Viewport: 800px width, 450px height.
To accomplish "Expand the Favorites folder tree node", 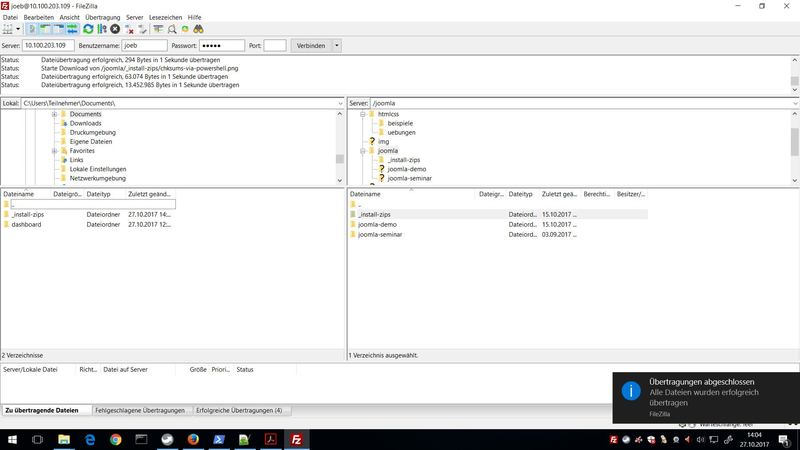I will [54, 151].
